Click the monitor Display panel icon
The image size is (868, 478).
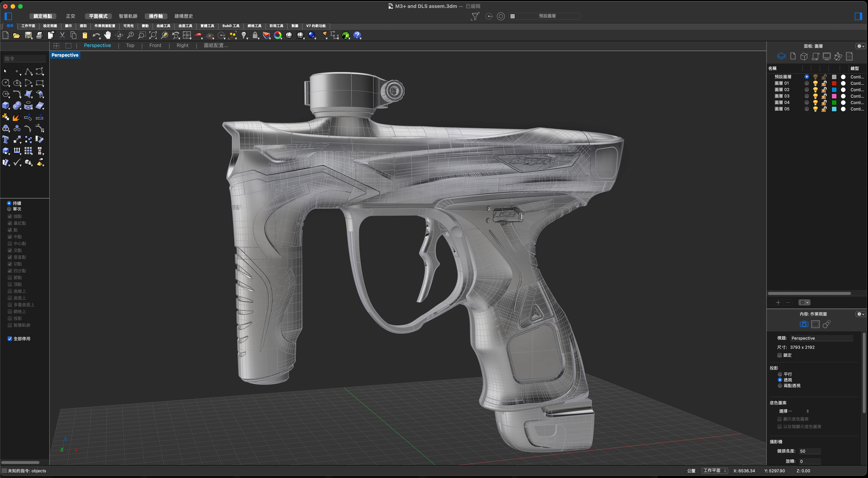click(x=827, y=56)
